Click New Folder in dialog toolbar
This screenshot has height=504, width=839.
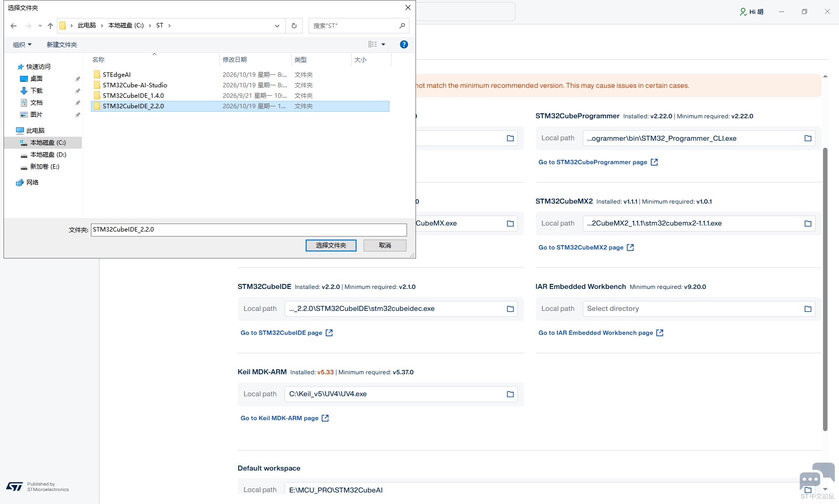point(62,45)
